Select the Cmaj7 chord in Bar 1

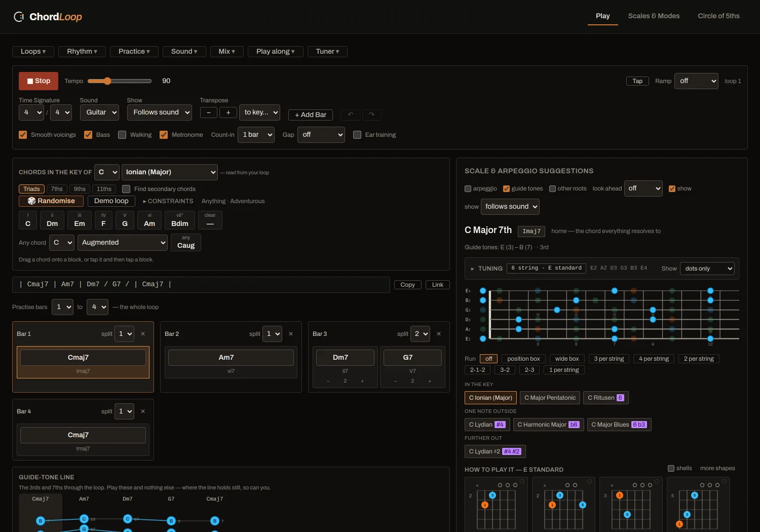click(x=83, y=358)
